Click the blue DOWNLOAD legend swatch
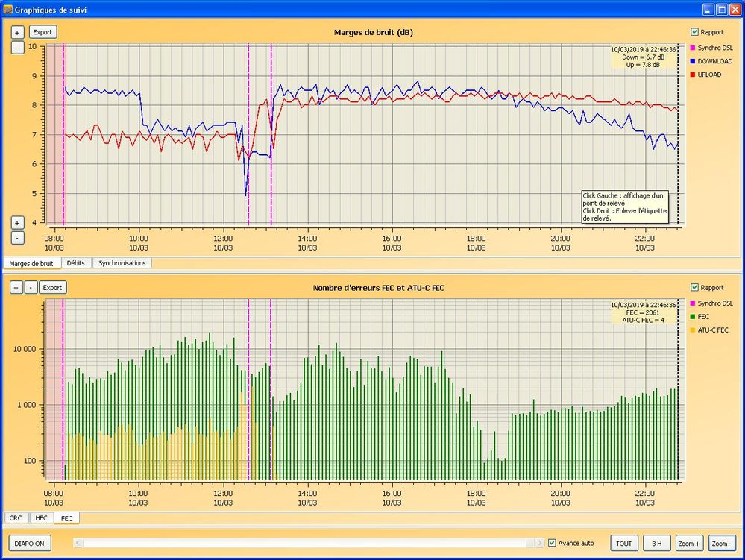Image resolution: width=745 pixels, height=560 pixels. pos(692,61)
